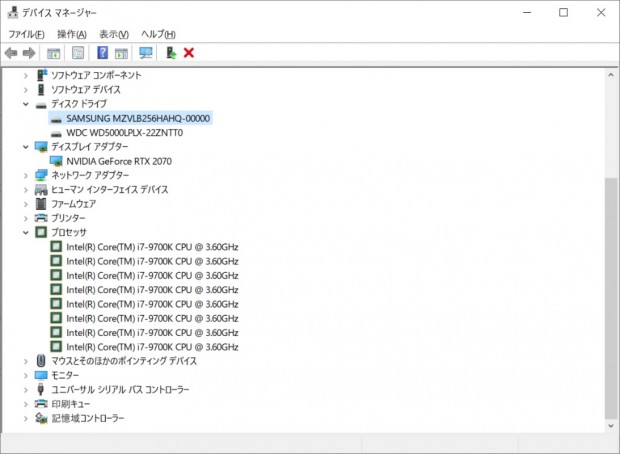This screenshot has height=454, width=620.
Task: Click the scrollbar up arrow
Action: click(x=611, y=74)
